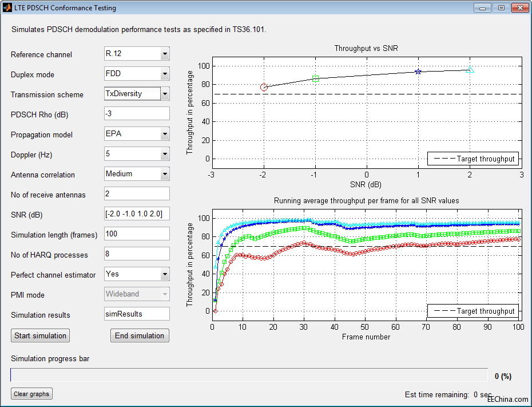Click the Simulation length frames field
Image resolution: width=532 pixels, height=407 pixels.
point(136,234)
